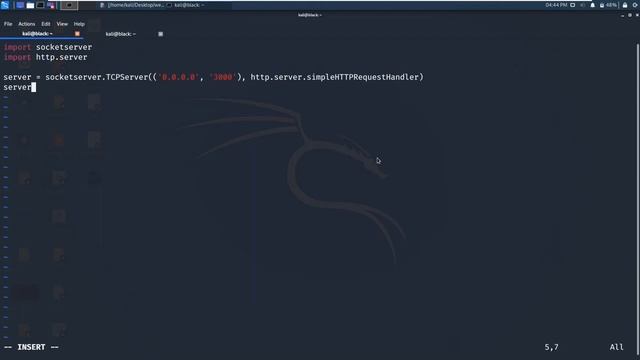Click the '0.0.0.0' string literal
The height and width of the screenshot is (360, 640).
coord(178,77)
